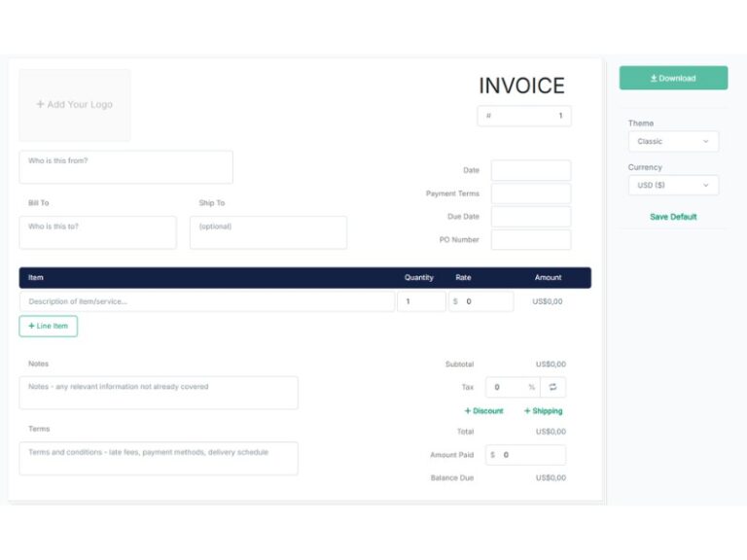Click the Bill To 'Who is this to?' field
Screen dimensions: 747x560
[x=98, y=232]
